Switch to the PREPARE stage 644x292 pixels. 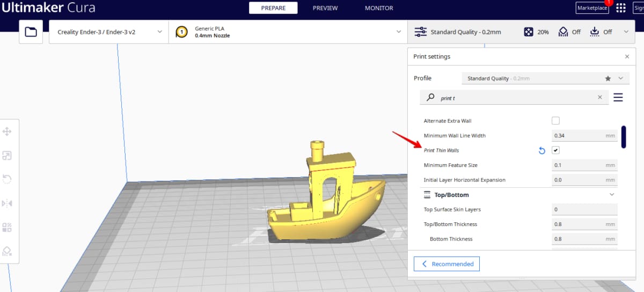tap(273, 8)
